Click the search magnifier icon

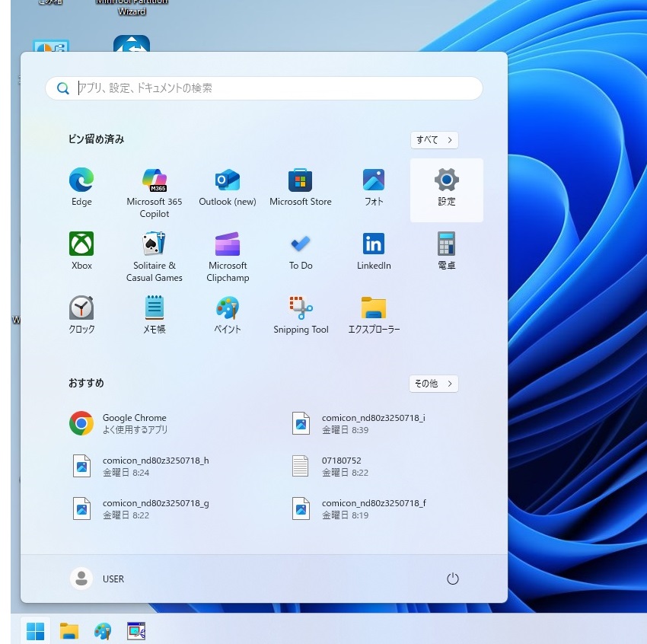tap(62, 88)
